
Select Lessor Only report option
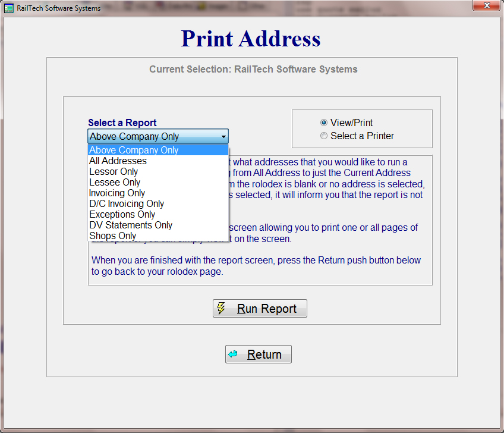tap(114, 171)
